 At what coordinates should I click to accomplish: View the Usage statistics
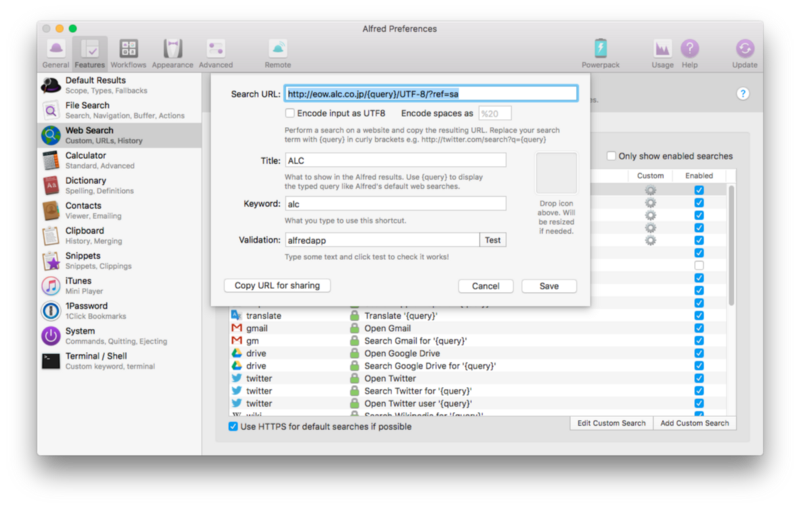coord(662,53)
